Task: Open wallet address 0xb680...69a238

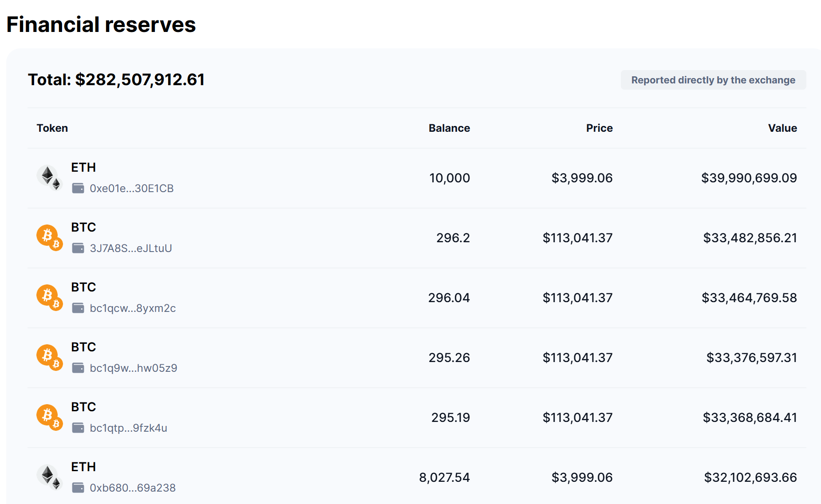Action: coord(133,488)
